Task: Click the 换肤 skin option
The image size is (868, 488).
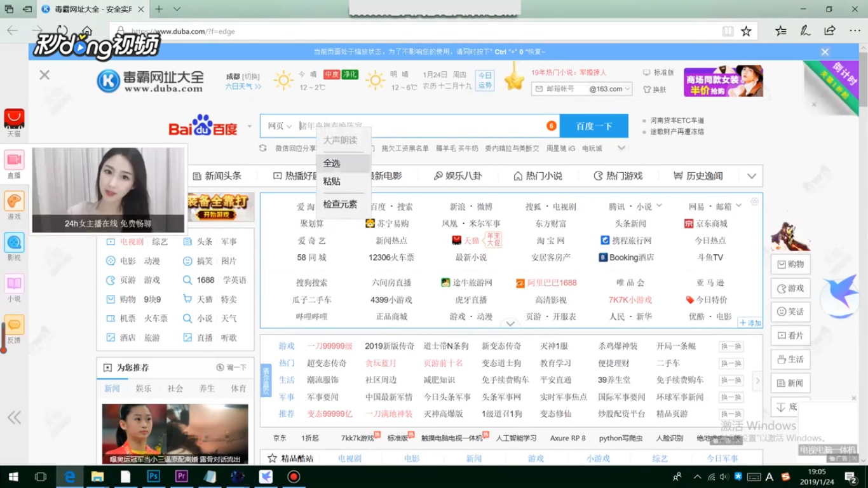Action: pos(655,90)
